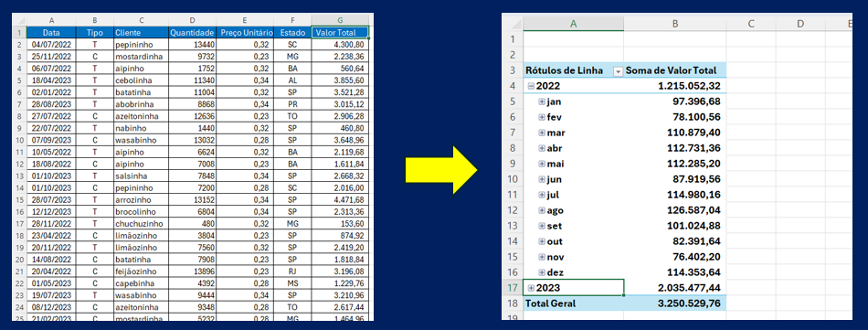Expand the jul month row
This screenshot has height=330, width=868.
(x=542, y=195)
